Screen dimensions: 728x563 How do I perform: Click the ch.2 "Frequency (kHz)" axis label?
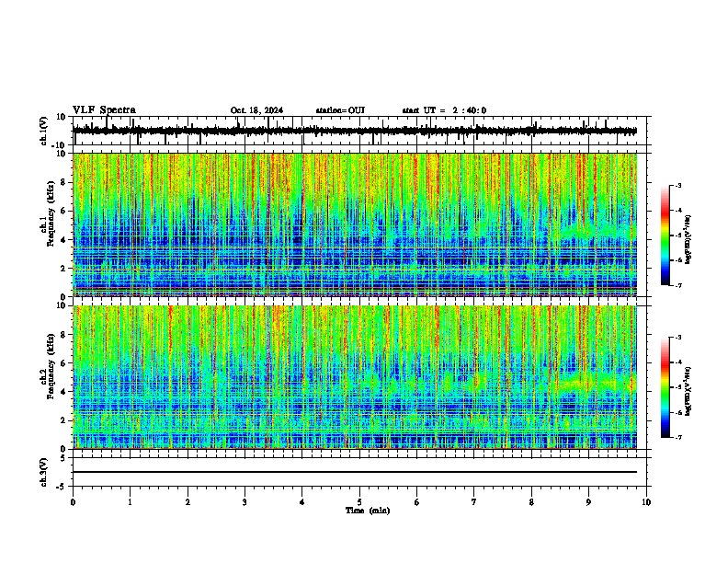[51, 366]
